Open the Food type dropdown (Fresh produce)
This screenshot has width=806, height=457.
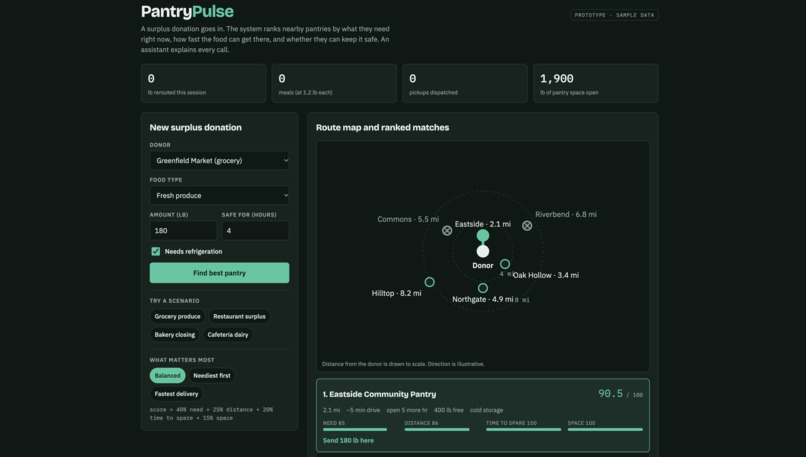tap(219, 195)
